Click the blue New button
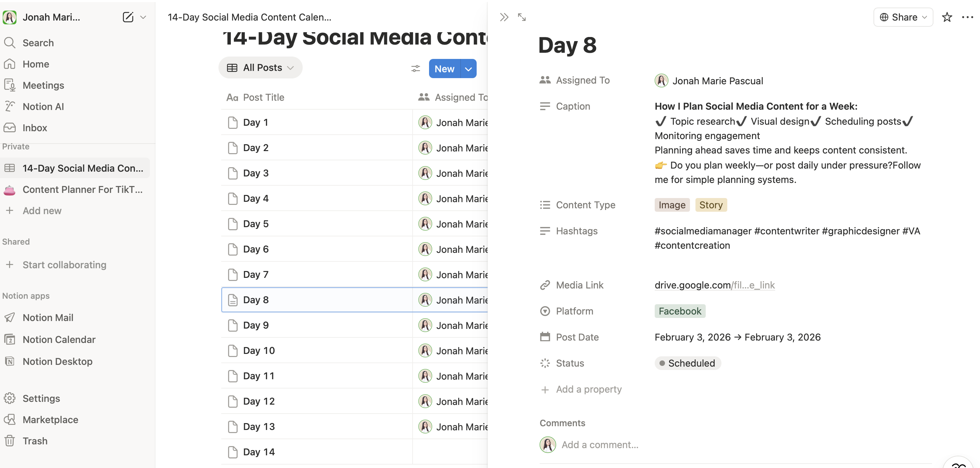The image size is (980, 468). tap(444, 69)
